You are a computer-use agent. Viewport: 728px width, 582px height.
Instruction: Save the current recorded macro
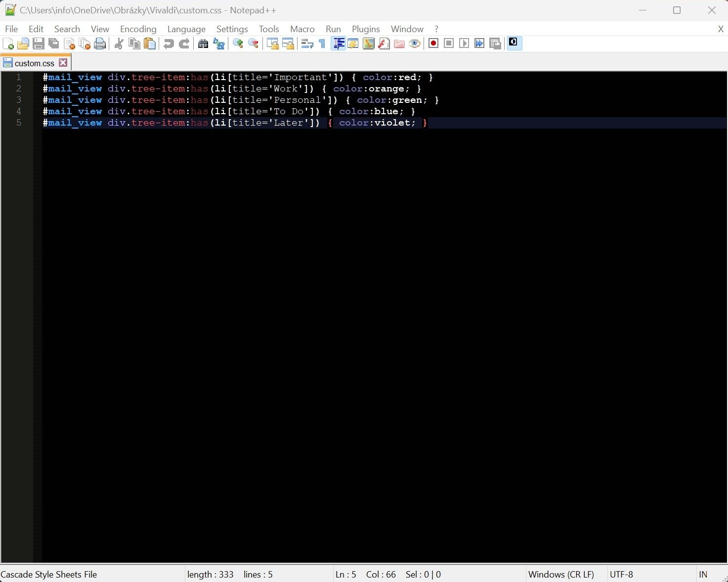pyautogui.click(x=495, y=44)
